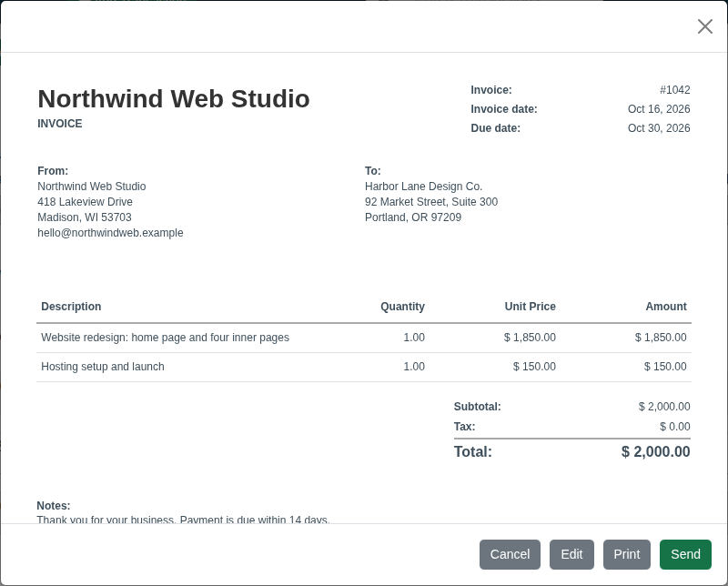This screenshot has height=586, width=728.
Task: Click the Tax value $ 0.00
Action: point(675,426)
